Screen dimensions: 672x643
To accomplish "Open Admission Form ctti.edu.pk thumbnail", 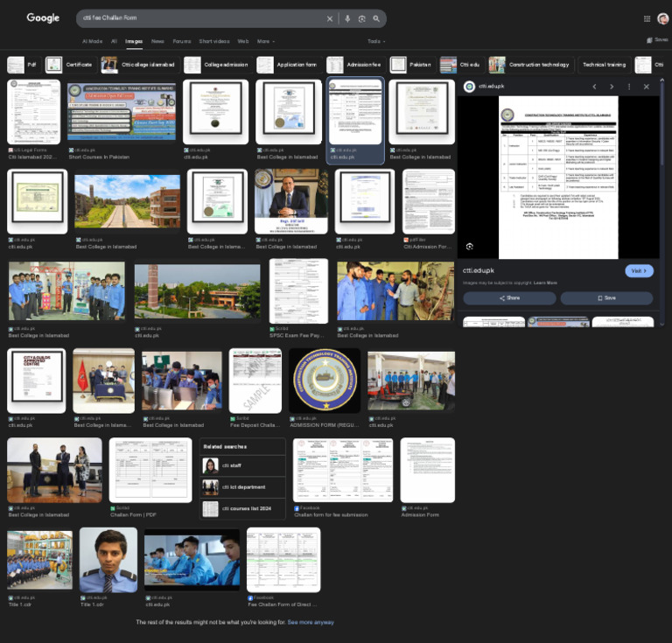I will click(427, 470).
